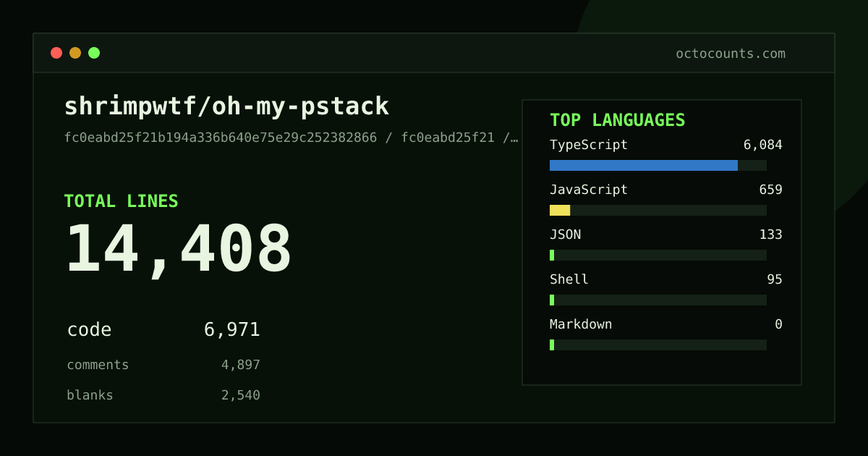Click the Markdown language label
The width and height of the screenshot is (868, 456).
tap(581, 324)
